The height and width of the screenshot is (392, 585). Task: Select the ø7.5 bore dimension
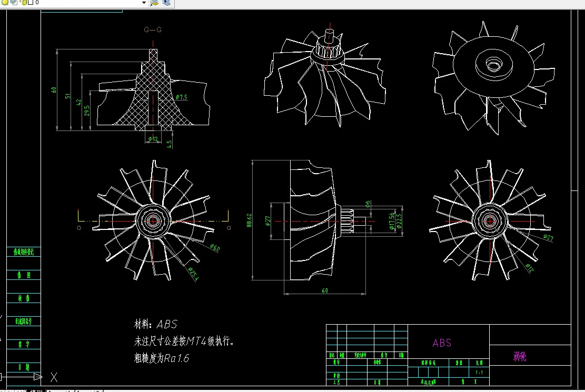coord(182,97)
